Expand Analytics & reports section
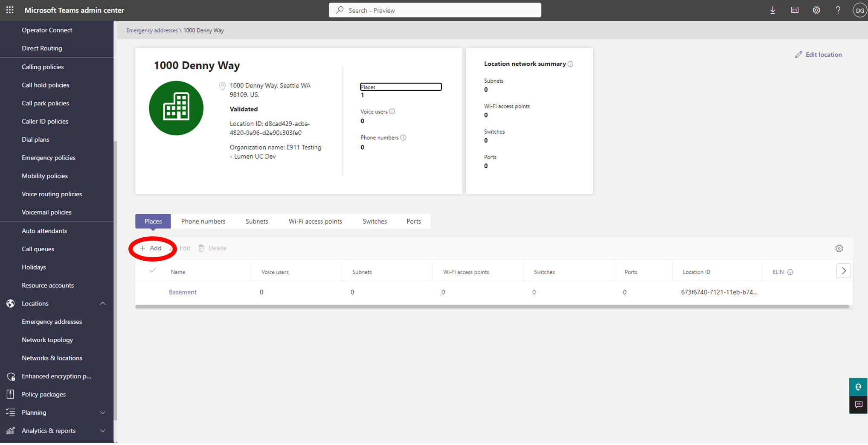 coord(102,431)
